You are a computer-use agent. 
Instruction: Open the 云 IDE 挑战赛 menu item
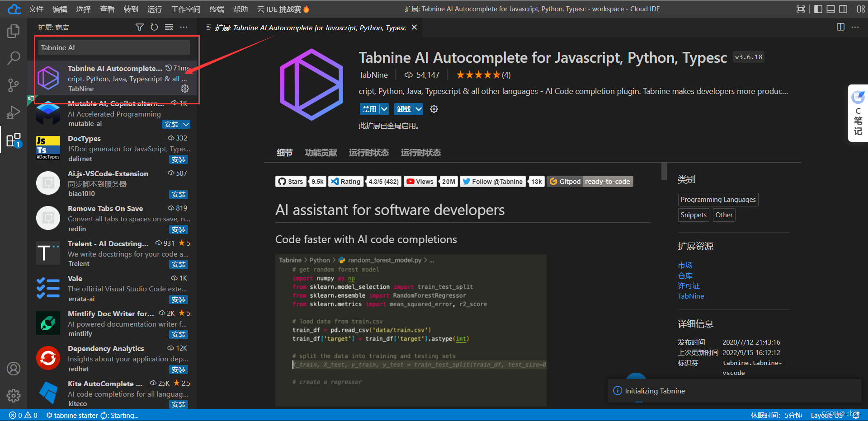coord(283,9)
